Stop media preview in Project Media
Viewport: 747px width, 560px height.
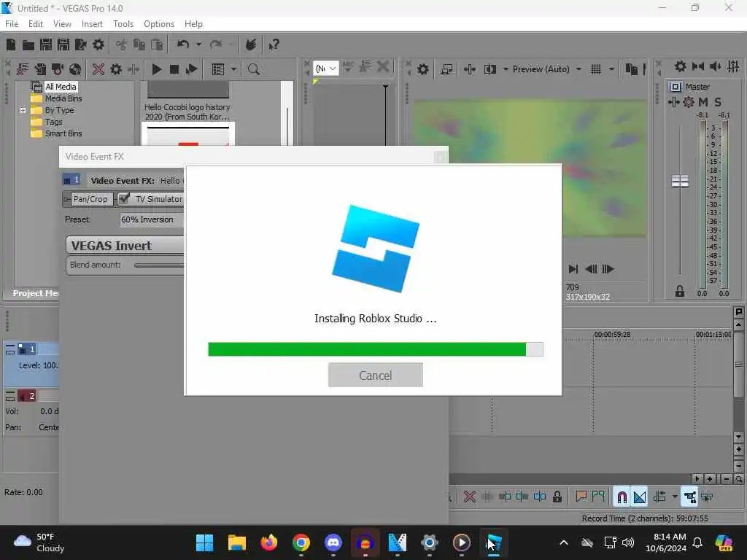point(174,69)
